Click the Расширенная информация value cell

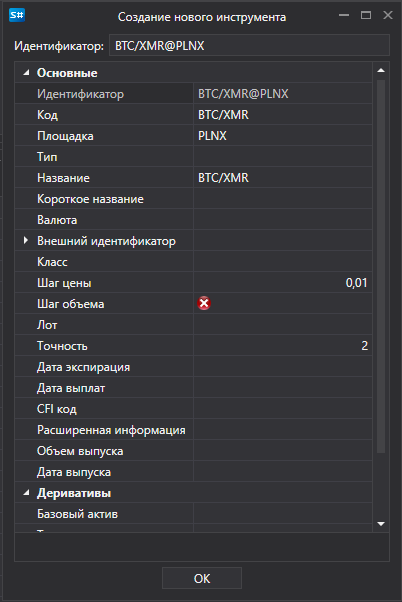tap(283, 430)
